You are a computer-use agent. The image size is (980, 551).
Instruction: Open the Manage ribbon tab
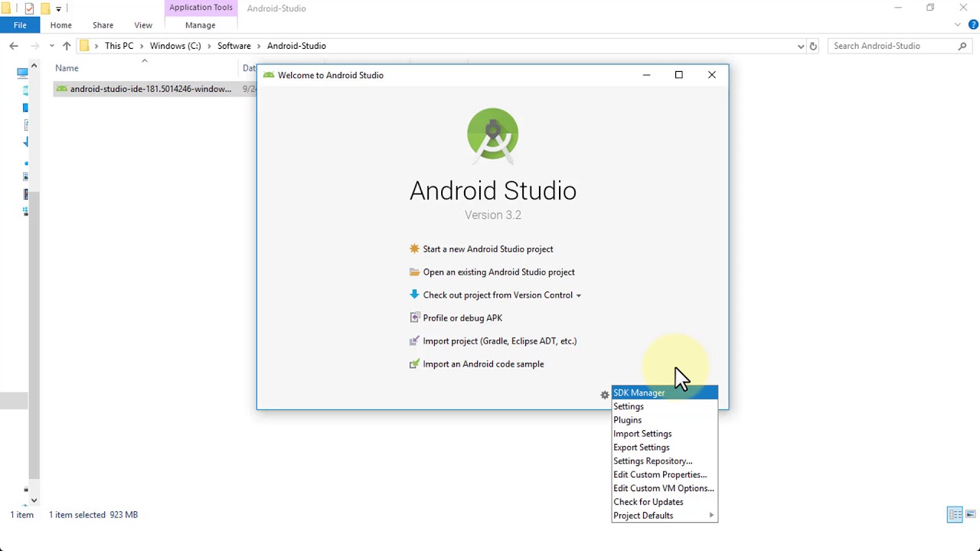201,25
